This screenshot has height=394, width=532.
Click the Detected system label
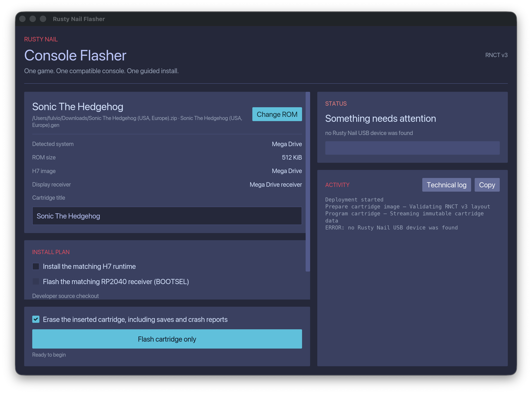pyautogui.click(x=53, y=144)
